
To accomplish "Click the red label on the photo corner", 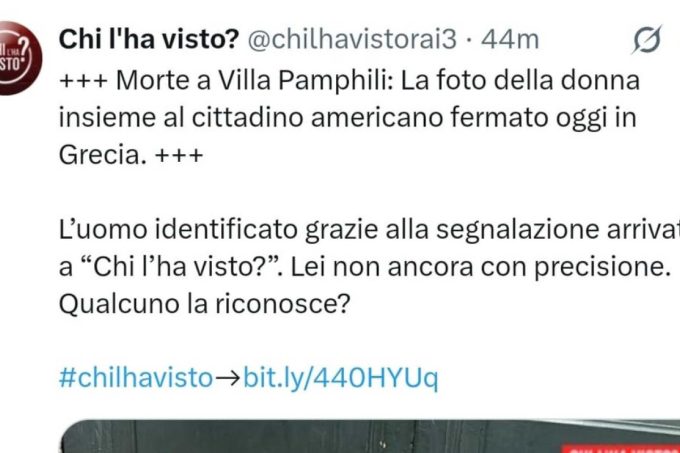I will pyautogui.click(x=620, y=448).
